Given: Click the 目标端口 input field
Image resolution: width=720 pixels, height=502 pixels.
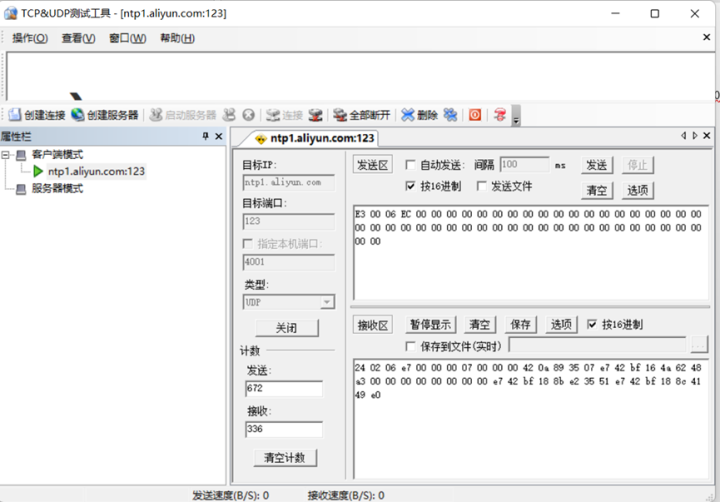Looking at the screenshot, I should pos(288,221).
